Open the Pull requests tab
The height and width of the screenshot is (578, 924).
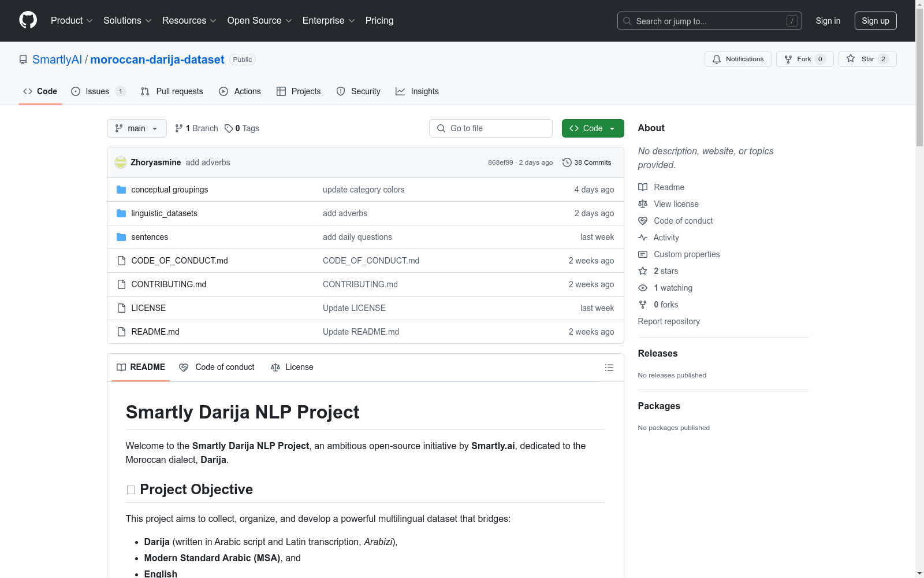point(172,91)
